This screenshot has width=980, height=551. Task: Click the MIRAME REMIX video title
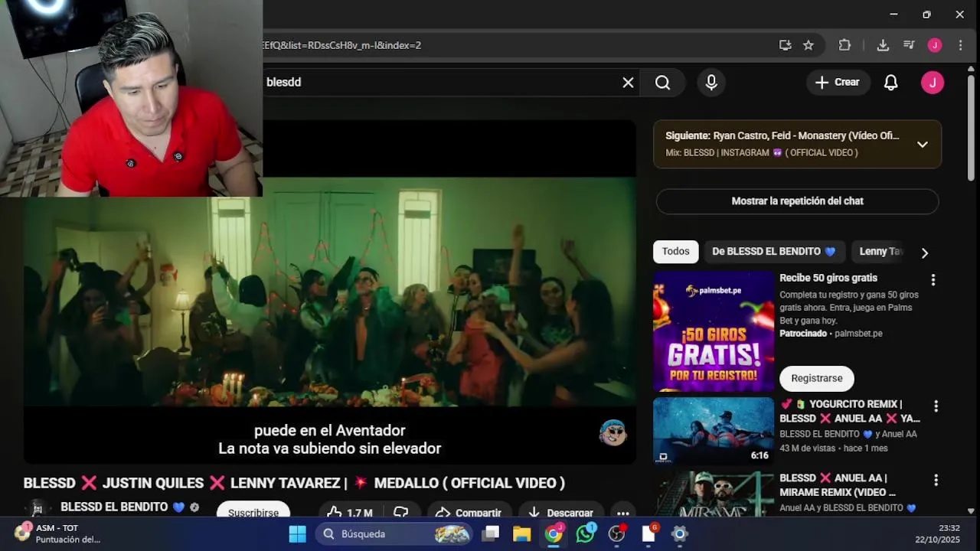tap(838, 485)
